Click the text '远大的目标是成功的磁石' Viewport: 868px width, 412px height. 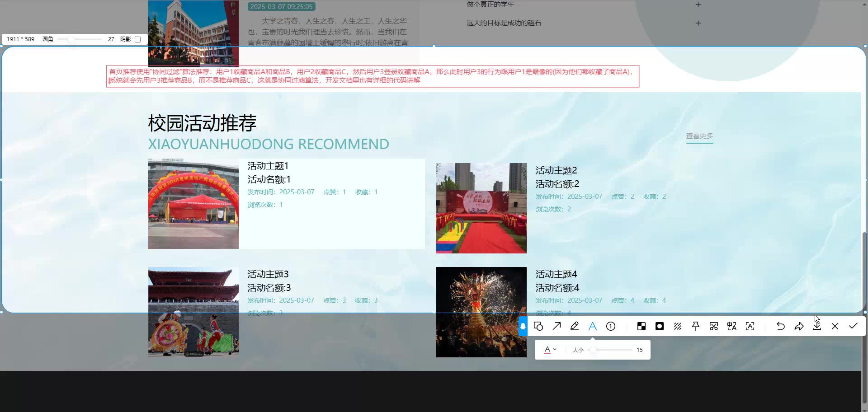504,23
